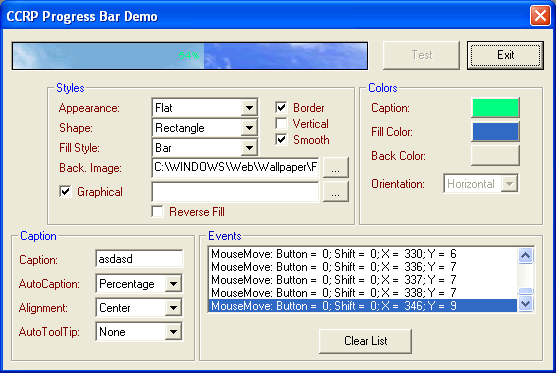Select event row with X = 330
The image size is (556, 373).
pyautogui.click(x=363, y=254)
